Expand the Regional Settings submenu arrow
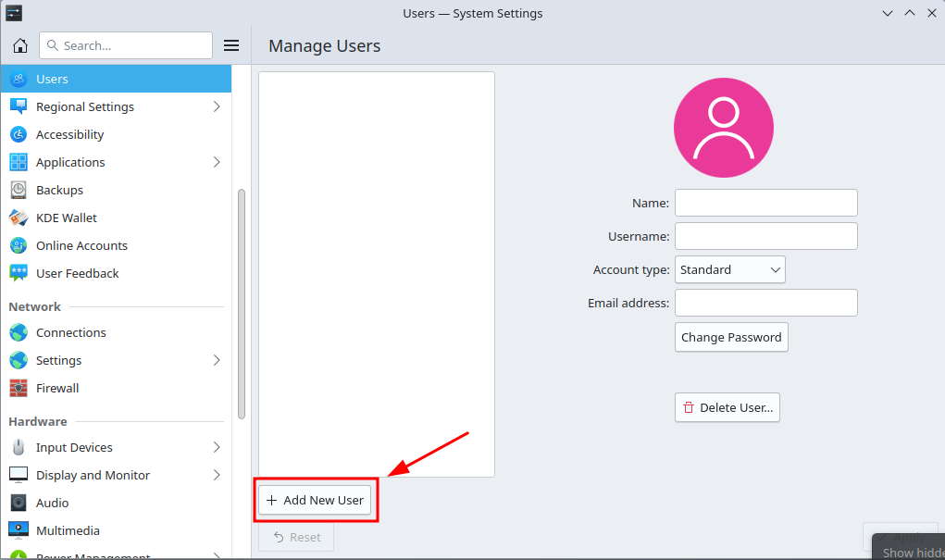The image size is (945, 560). point(217,106)
